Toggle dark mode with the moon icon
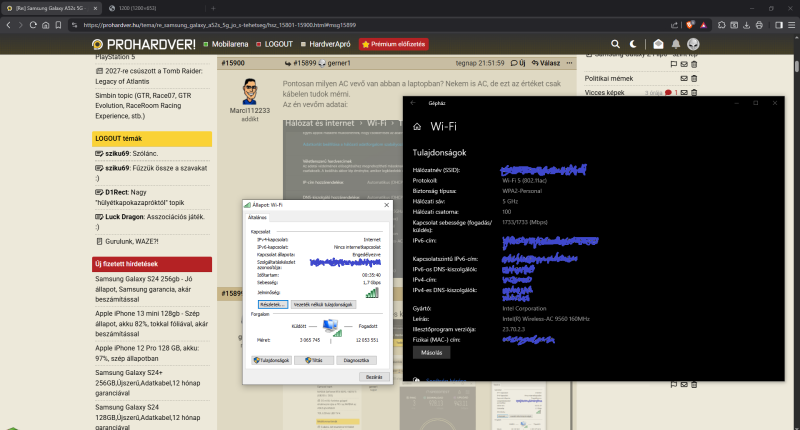 point(633,44)
